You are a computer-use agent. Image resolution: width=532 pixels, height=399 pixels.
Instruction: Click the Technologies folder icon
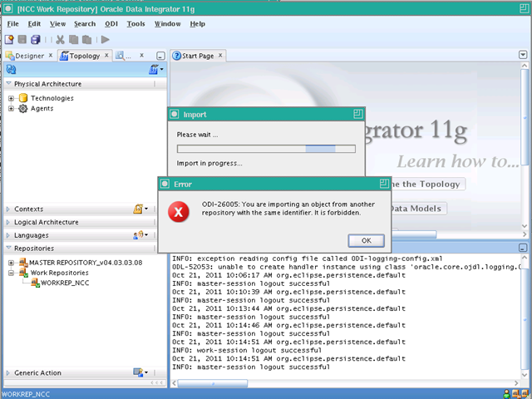pyautogui.click(x=23, y=98)
